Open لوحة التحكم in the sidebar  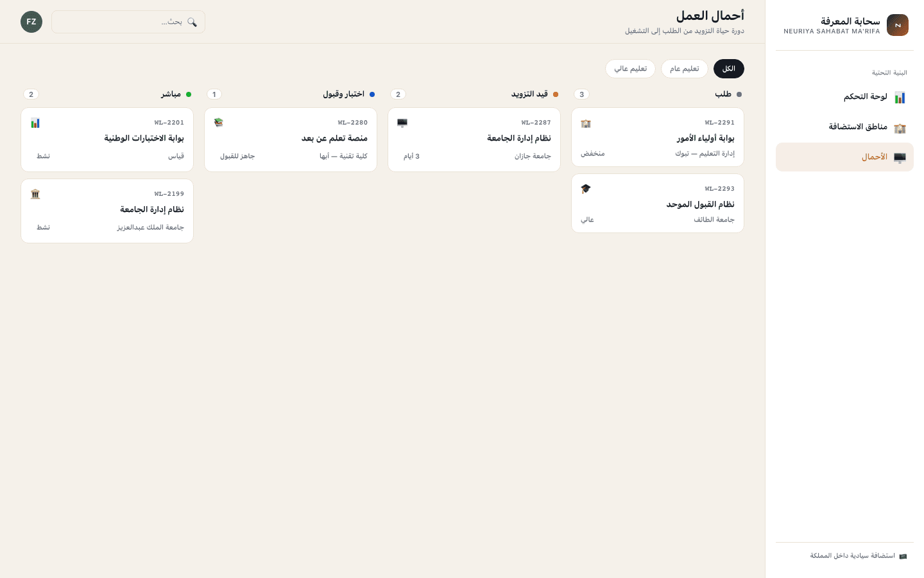(x=844, y=97)
